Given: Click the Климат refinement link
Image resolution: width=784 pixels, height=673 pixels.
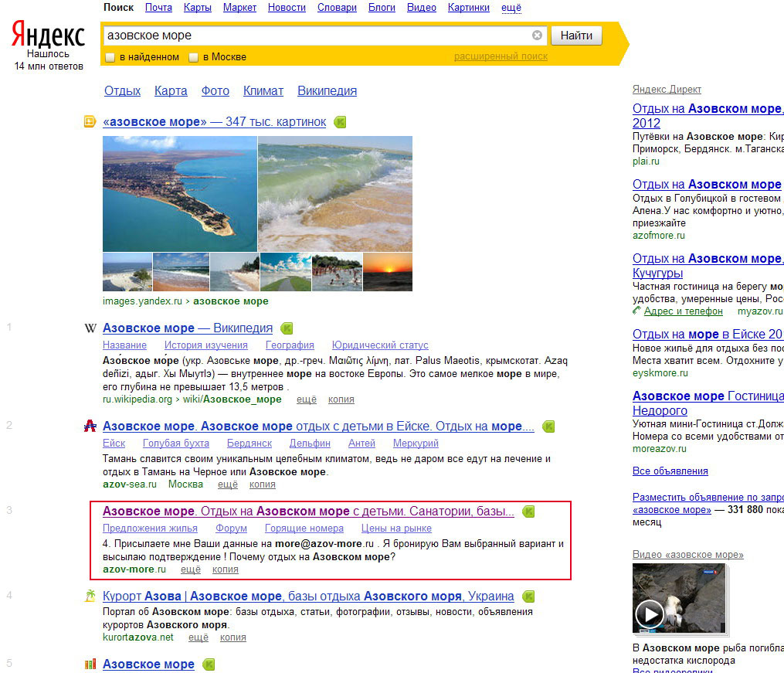Looking at the screenshot, I should click(x=263, y=91).
